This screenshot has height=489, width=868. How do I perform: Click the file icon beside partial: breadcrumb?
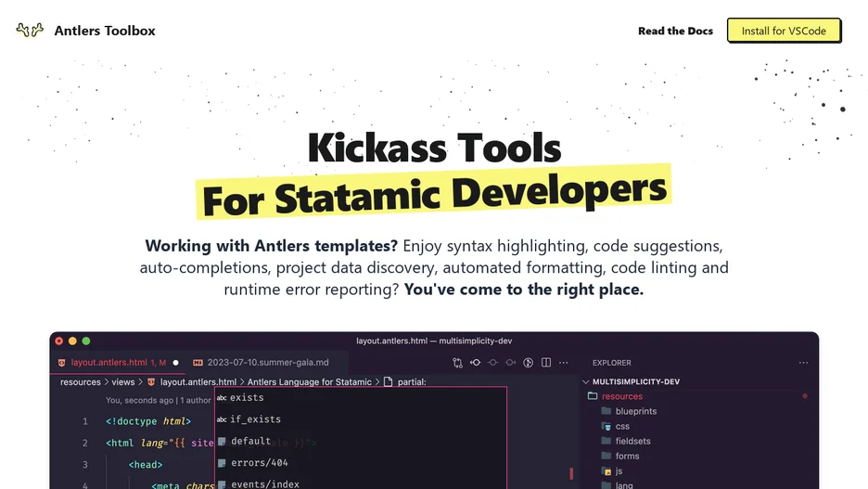(388, 382)
